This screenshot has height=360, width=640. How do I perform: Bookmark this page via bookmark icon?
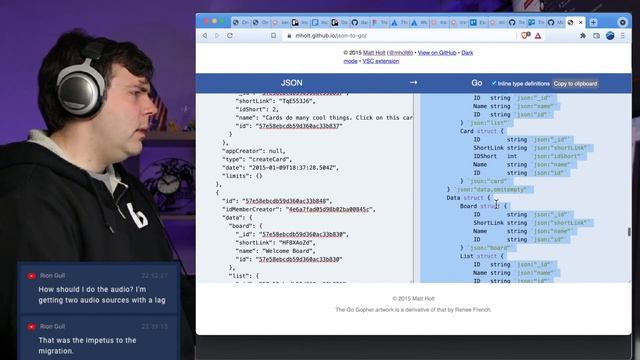pos(273,36)
